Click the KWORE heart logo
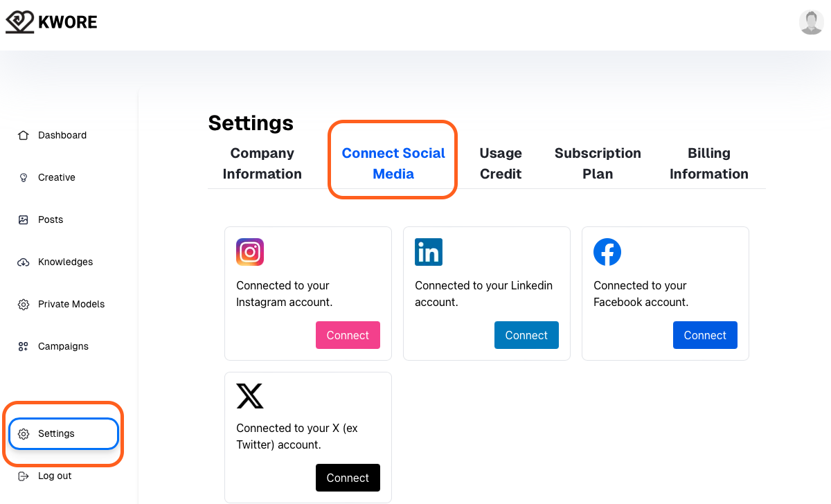This screenshot has height=504, width=831. click(x=19, y=22)
